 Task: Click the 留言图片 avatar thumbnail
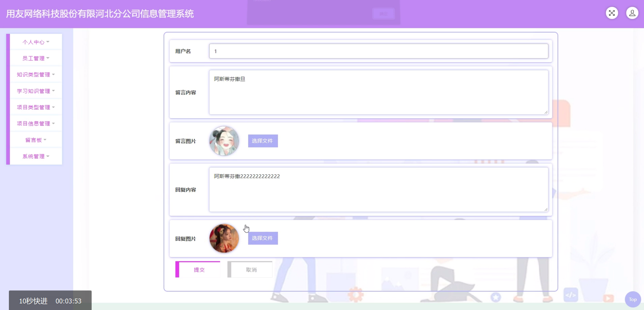[224, 141]
